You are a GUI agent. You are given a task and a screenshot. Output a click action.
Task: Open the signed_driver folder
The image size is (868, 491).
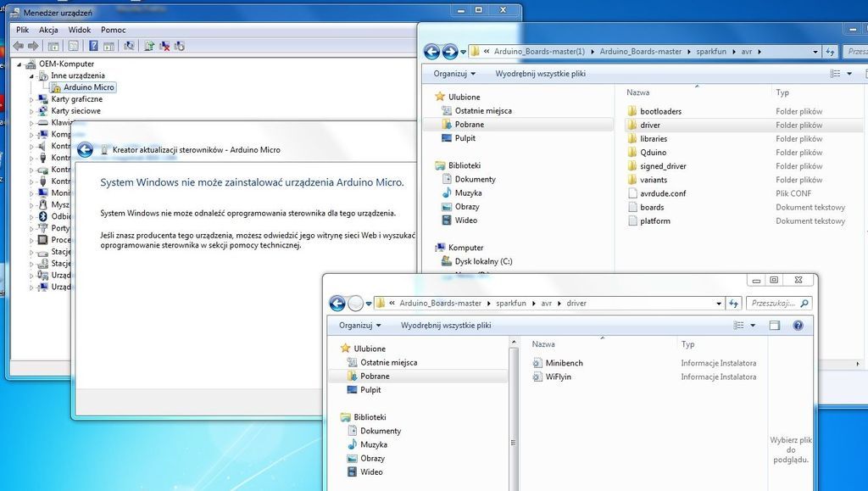663,166
